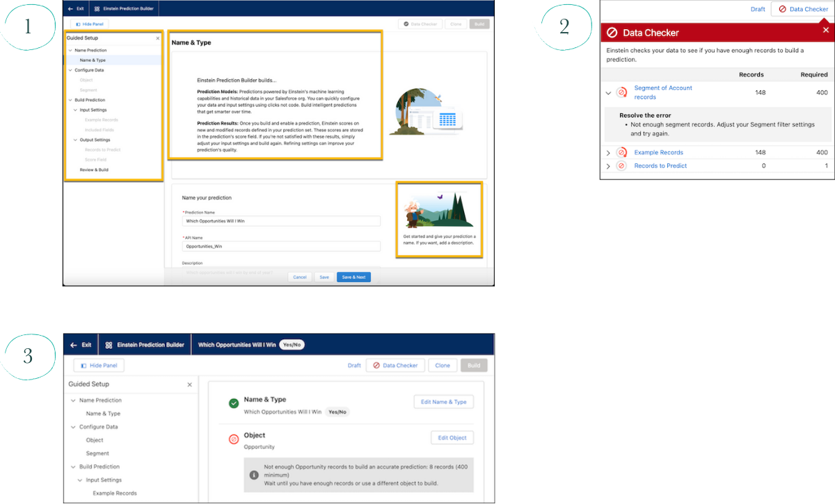Image resolution: width=835 pixels, height=504 pixels.
Task: Collapse Input Settings node in screenshot 1
Action: tap(76, 110)
